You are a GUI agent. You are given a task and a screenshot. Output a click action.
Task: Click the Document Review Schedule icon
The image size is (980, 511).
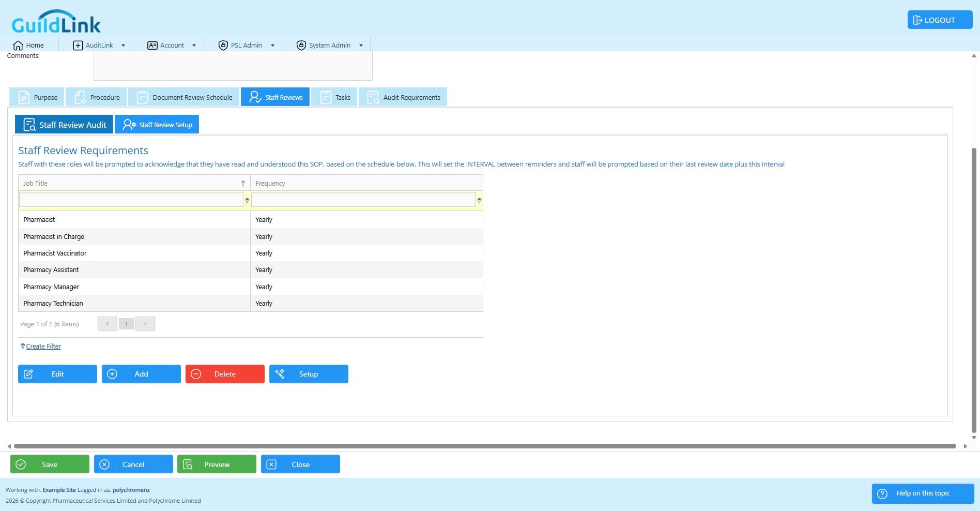[142, 97]
